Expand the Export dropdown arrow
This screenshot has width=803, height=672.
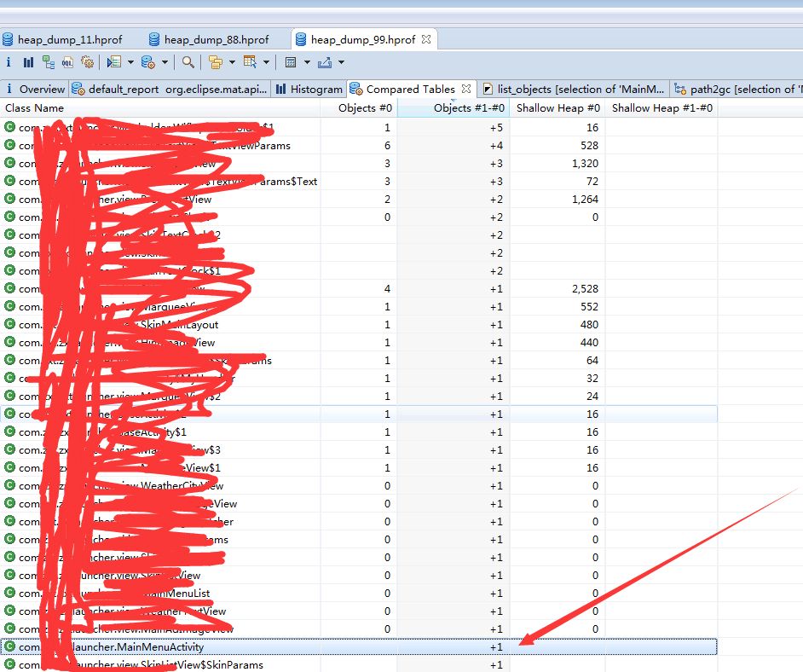coord(341,62)
